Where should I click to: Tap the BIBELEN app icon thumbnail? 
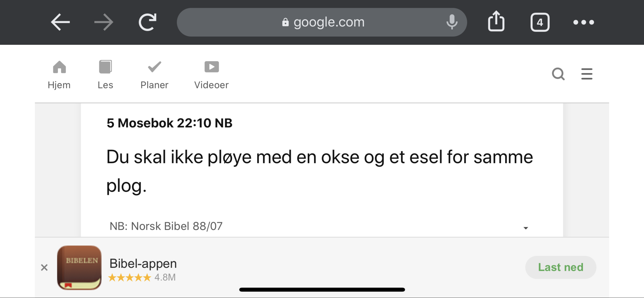click(79, 268)
